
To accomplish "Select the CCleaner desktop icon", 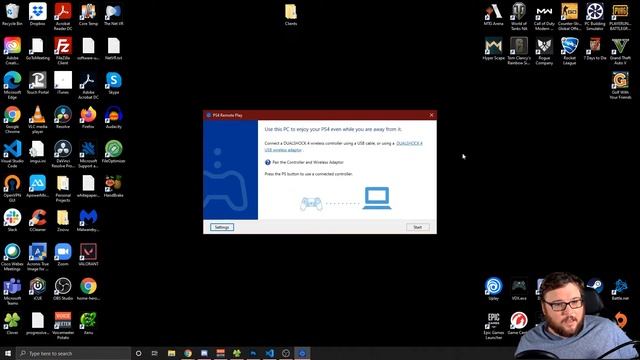I will point(38,220).
